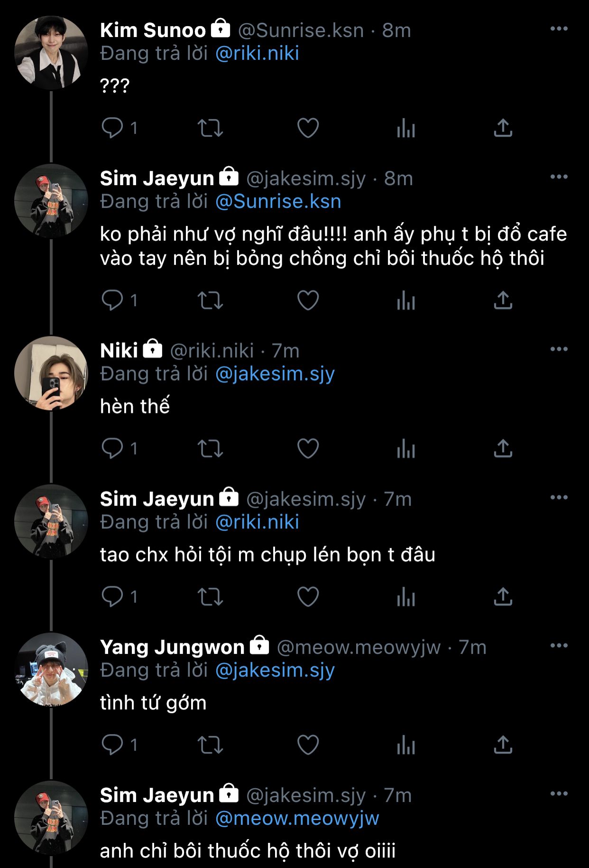Open more options on Kim Sunoo's tweet
This screenshot has height=868, width=589.
(559, 29)
